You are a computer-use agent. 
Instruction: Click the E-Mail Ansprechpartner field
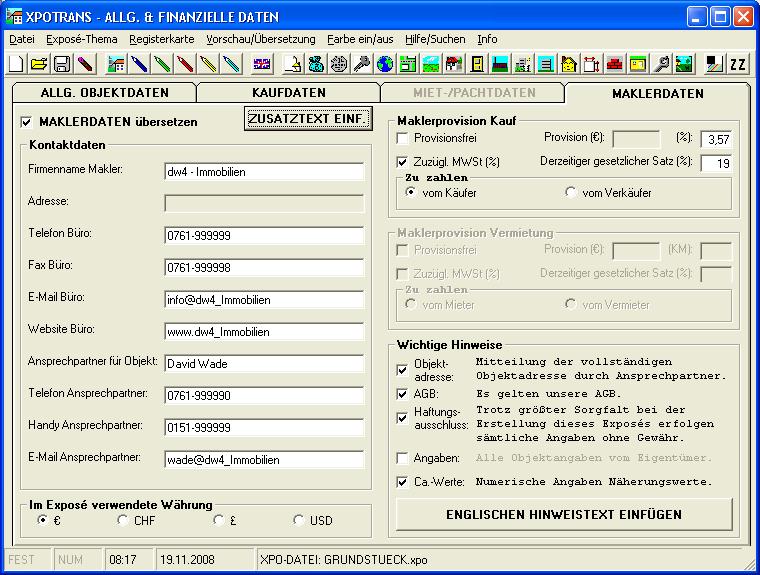pyautogui.click(x=264, y=460)
